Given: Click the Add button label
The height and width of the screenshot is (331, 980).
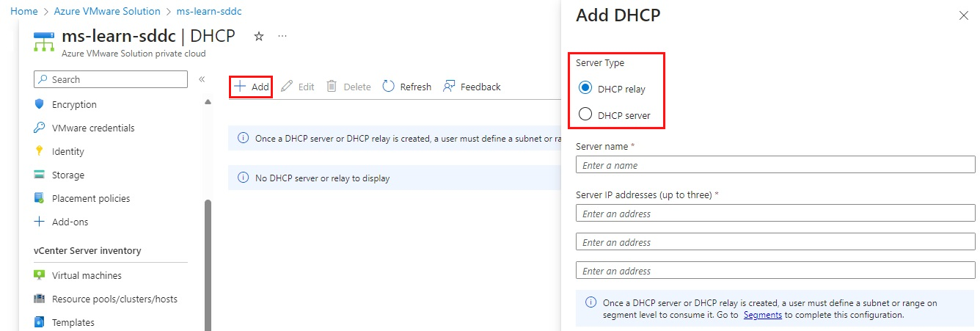Looking at the screenshot, I should (x=260, y=87).
